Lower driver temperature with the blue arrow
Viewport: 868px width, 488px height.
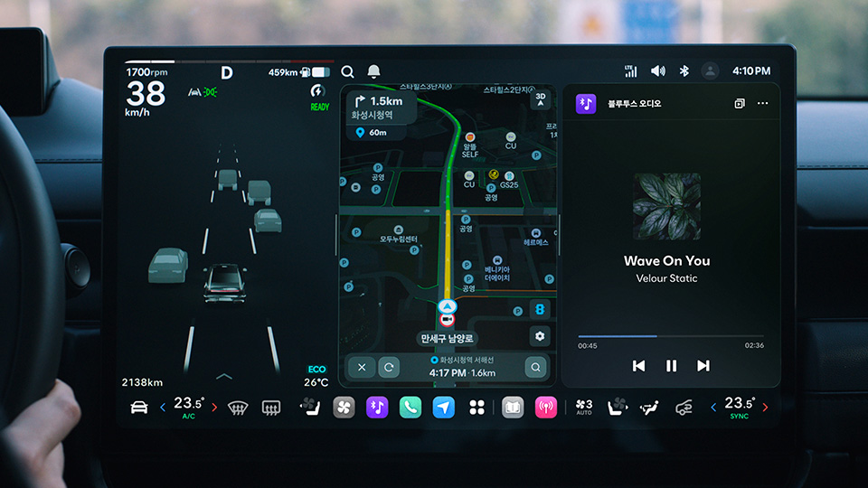[163, 408]
